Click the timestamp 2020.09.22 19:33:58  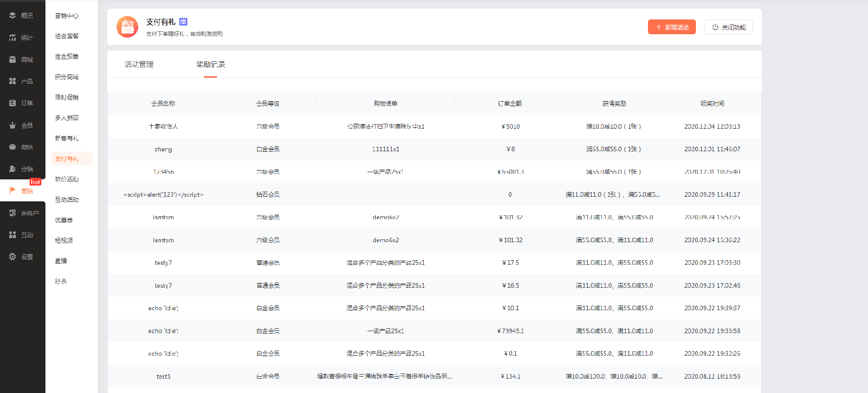pos(712,331)
